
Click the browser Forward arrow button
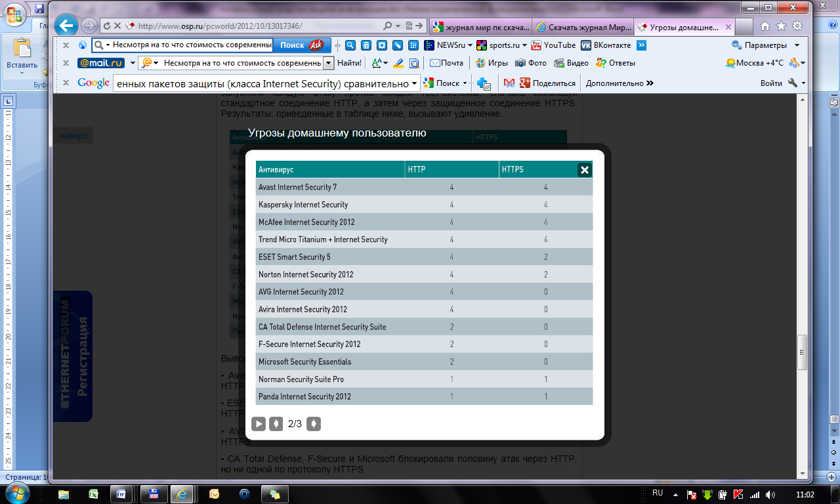89,26
